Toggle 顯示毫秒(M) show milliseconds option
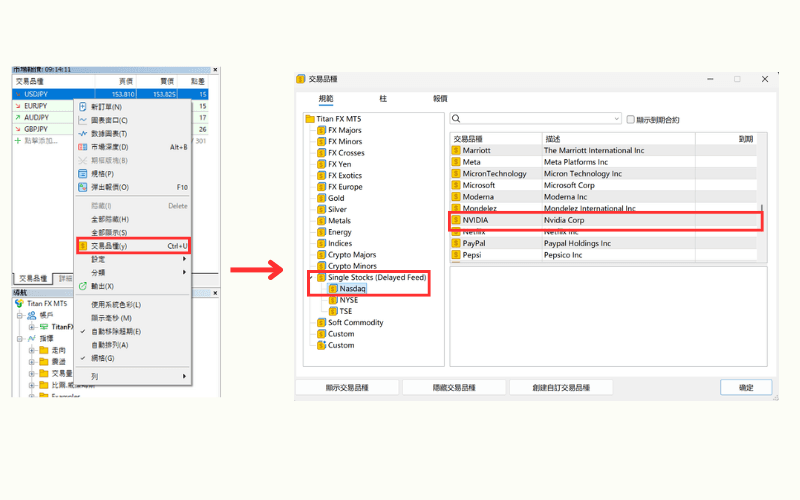 [x=133, y=318]
